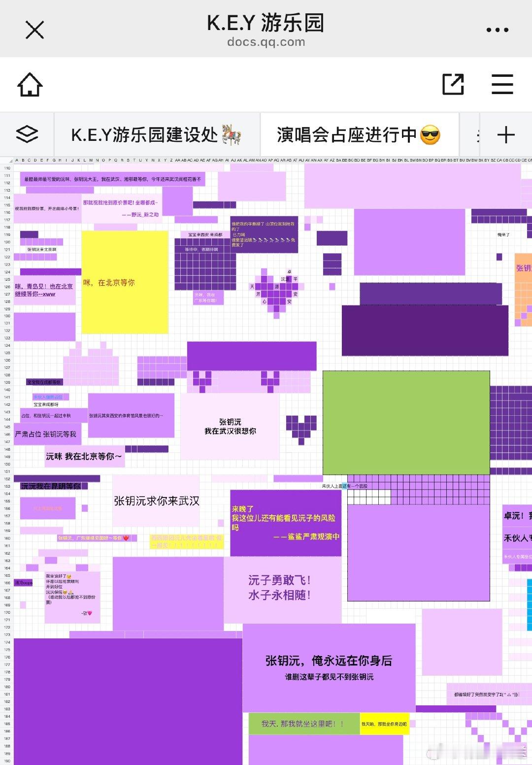Click the 张钥沅求你来武汉 cell
Viewport: 532px width, 765px height.
click(x=156, y=501)
